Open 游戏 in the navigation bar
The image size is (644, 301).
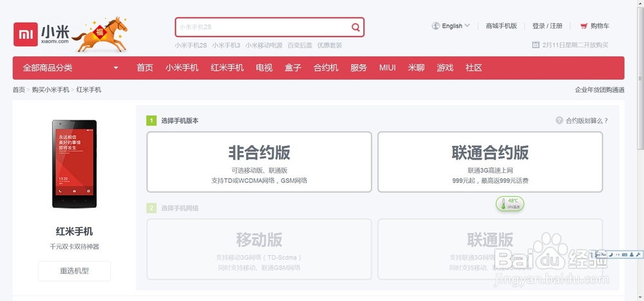(445, 68)
